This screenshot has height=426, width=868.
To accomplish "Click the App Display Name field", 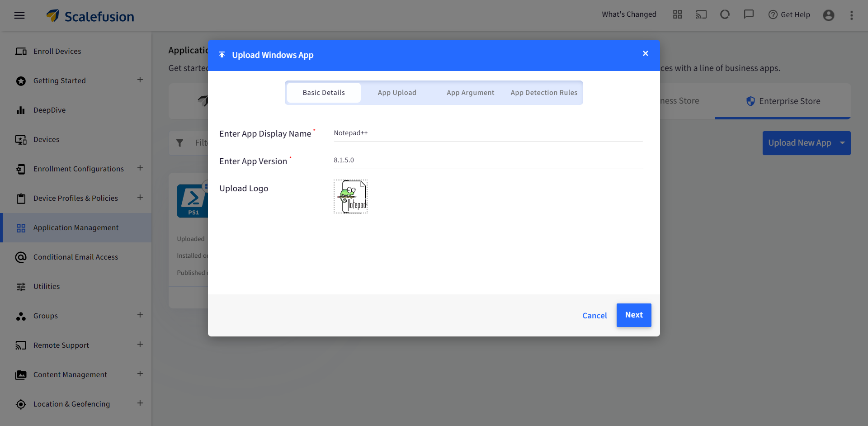I will [488, 133].
